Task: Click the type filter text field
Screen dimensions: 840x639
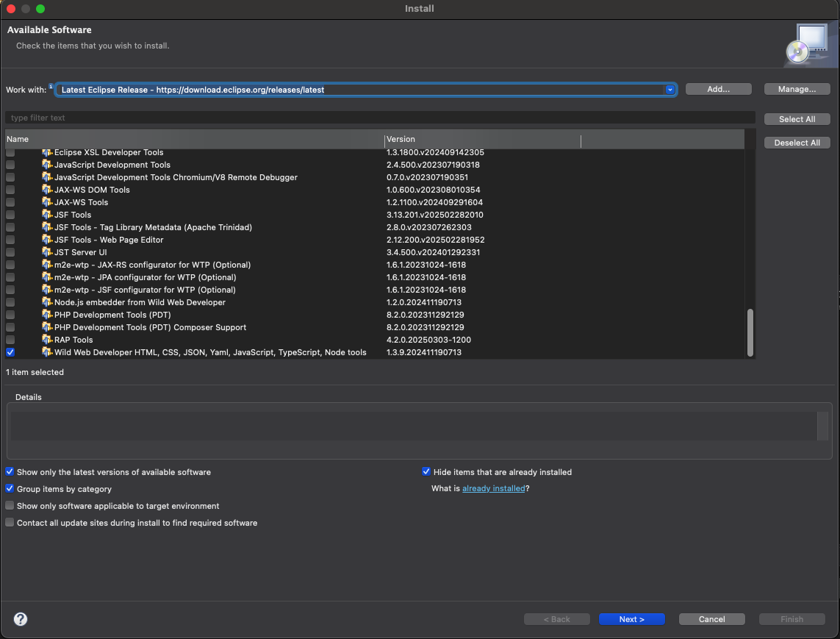Action: 380,118
